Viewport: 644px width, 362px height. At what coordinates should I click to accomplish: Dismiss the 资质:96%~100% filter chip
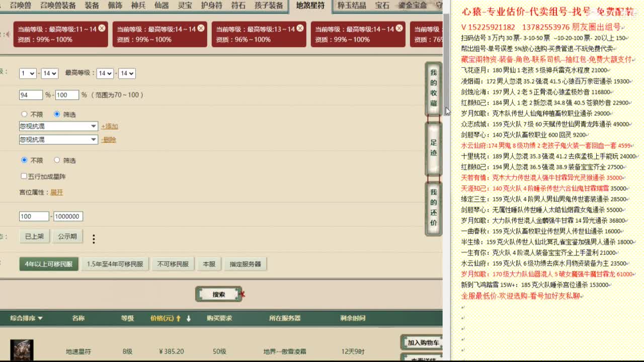click(x=299, y=29)
